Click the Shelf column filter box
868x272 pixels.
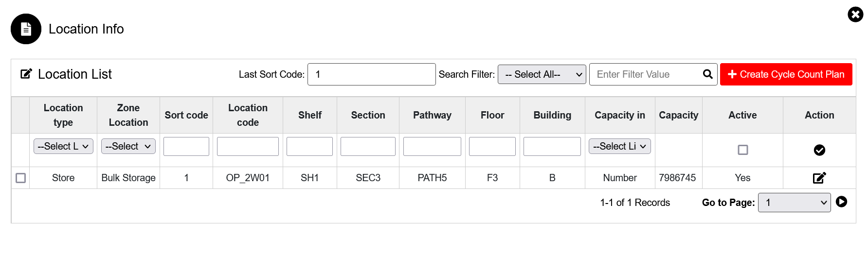pos(309,146)
